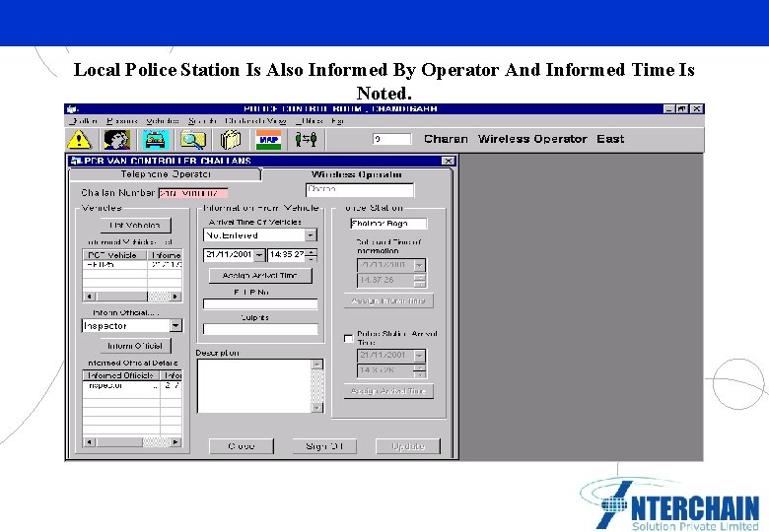Click the police station Assign Arrival Time button
Viewport: 769px width, 532px height.
point(388,391)
